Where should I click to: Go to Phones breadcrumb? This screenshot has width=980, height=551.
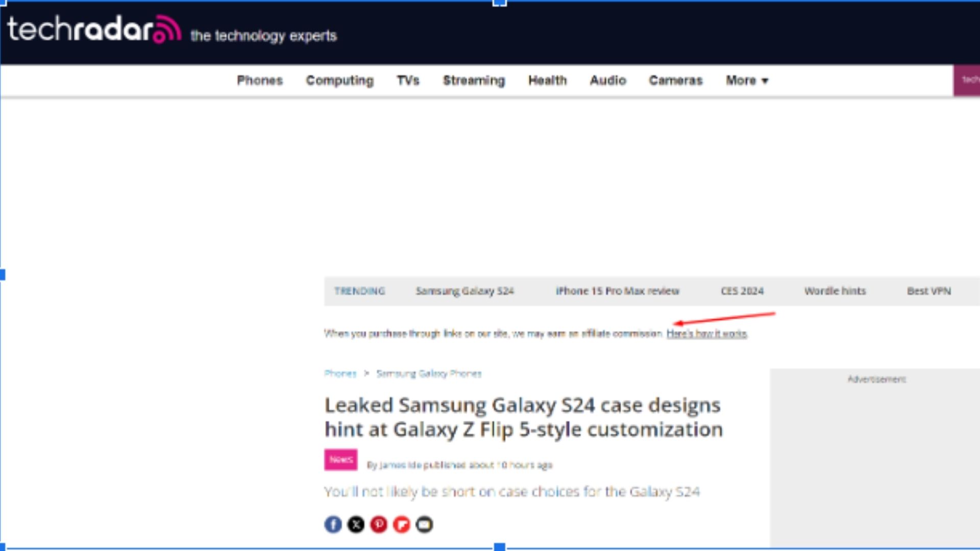340,373
